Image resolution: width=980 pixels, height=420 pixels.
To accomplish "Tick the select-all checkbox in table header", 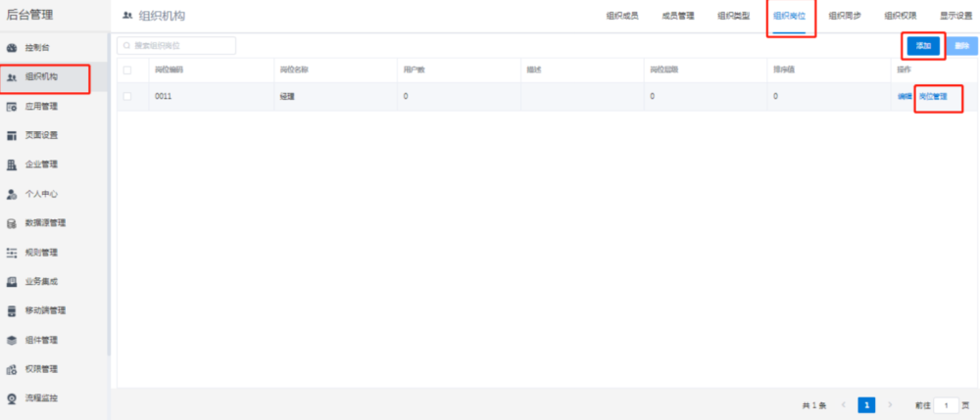I will point(127,70).
